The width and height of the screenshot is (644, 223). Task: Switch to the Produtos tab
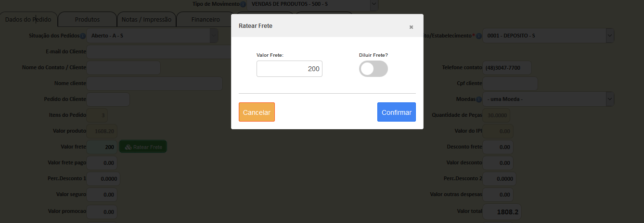point(87,20)
